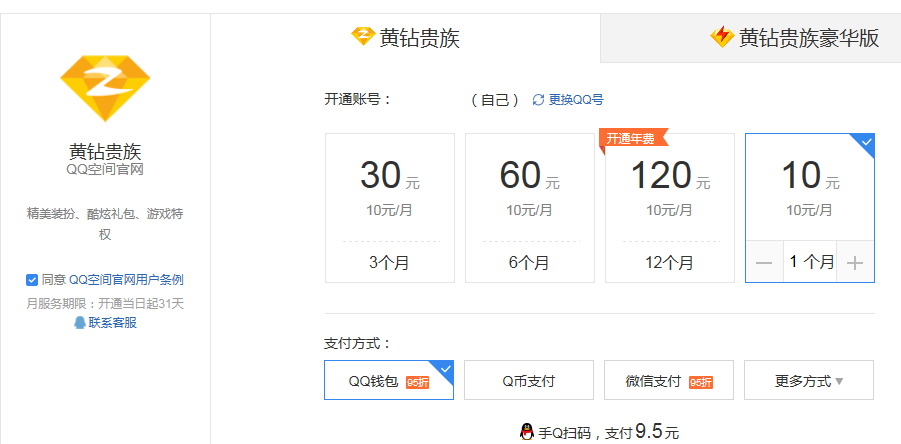Click the 95折 badge on QQ钱包
This screenshot has width=901, height=444.
tap(417, 383)
